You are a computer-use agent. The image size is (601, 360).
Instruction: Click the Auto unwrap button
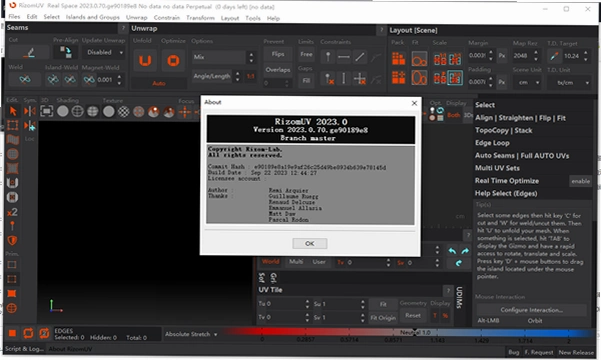(x=159, y=83)
